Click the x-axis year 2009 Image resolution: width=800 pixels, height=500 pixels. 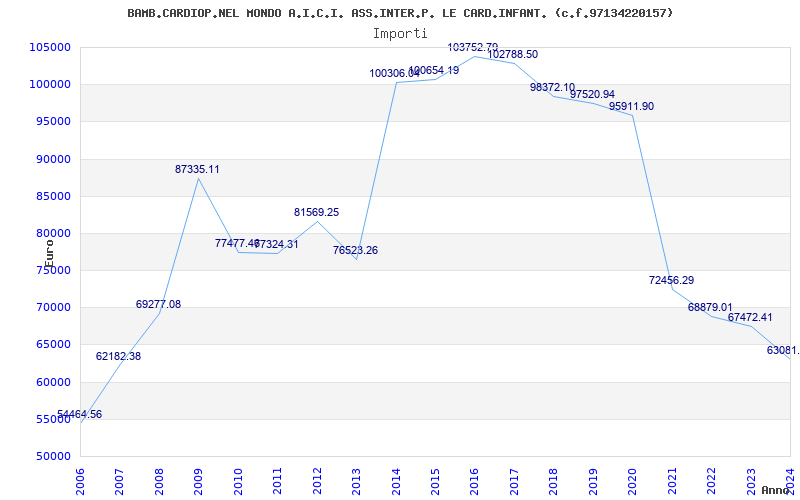coord(198,481)
